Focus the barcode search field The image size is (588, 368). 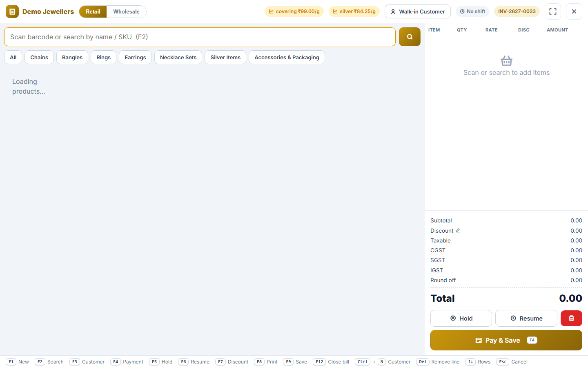200,37
